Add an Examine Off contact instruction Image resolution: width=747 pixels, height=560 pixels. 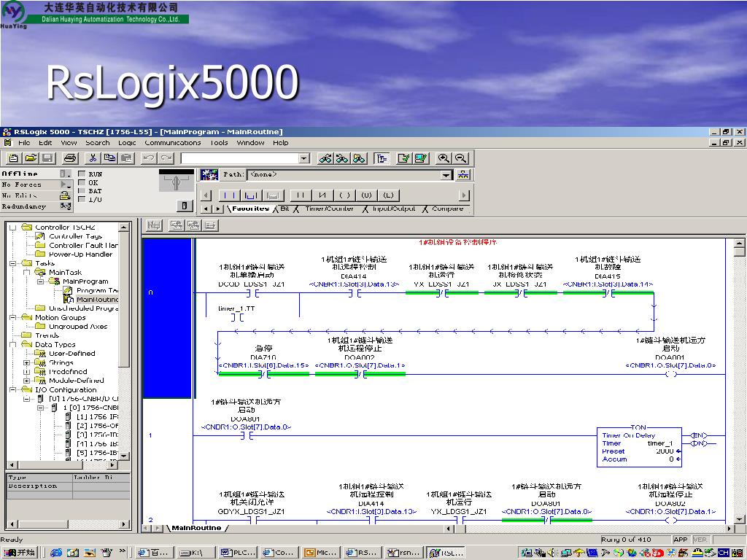(x=322, y=195)
